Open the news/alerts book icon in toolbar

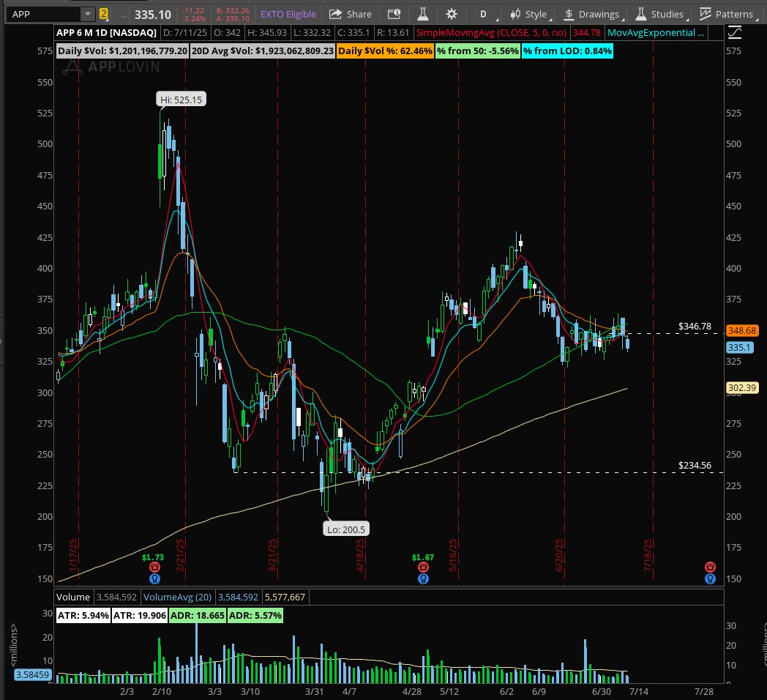click(394, 14)
